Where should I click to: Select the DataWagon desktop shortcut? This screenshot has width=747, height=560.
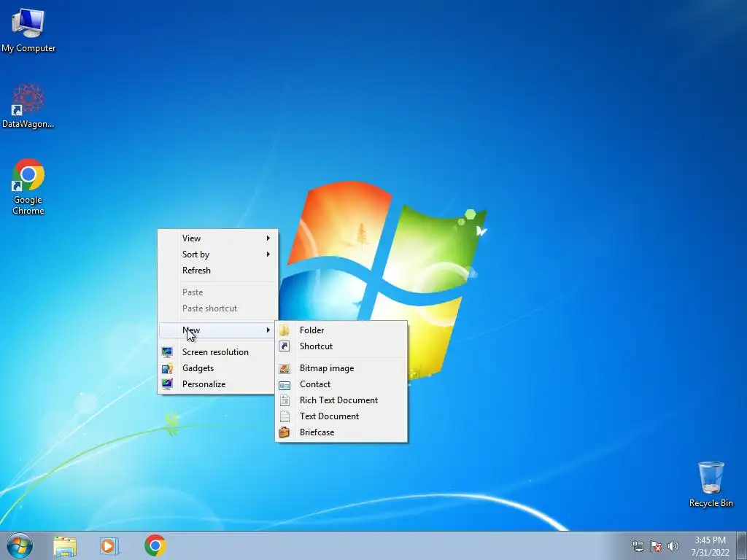pos(28,106)
